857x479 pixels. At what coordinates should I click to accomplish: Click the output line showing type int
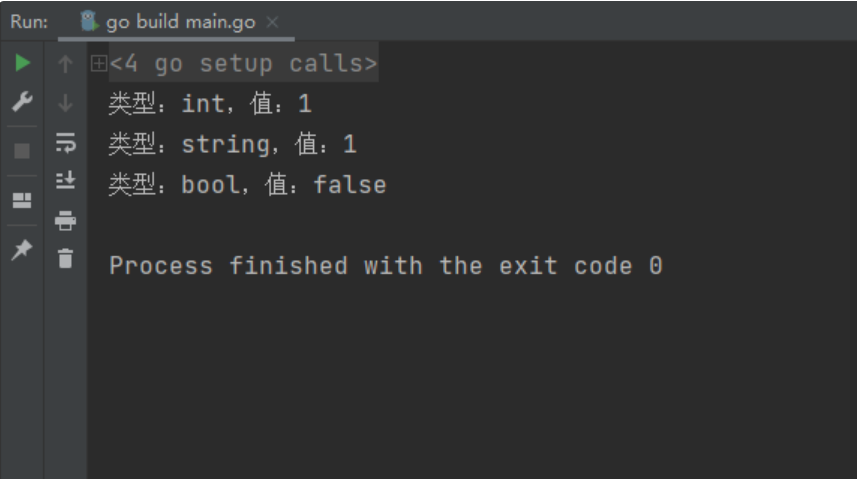[x=210, y=103]
